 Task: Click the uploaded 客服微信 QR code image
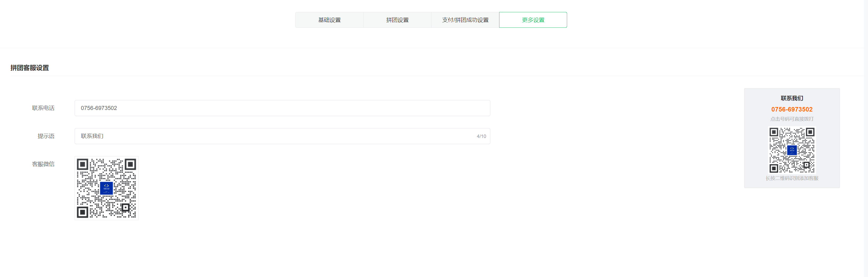click(x=106, y=188)
